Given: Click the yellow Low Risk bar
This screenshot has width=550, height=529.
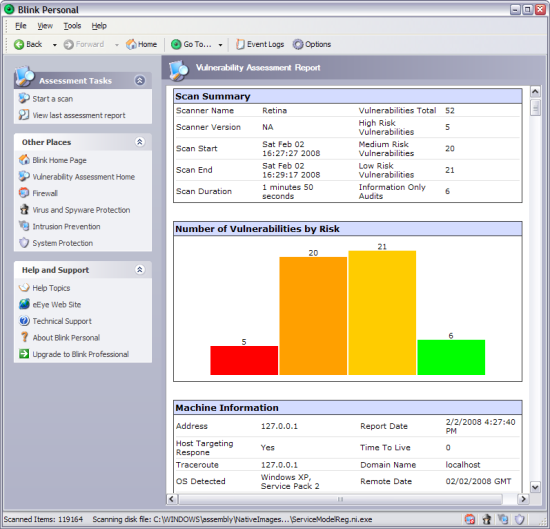Looking at the screenshot, I should click(x=382, y=313).
